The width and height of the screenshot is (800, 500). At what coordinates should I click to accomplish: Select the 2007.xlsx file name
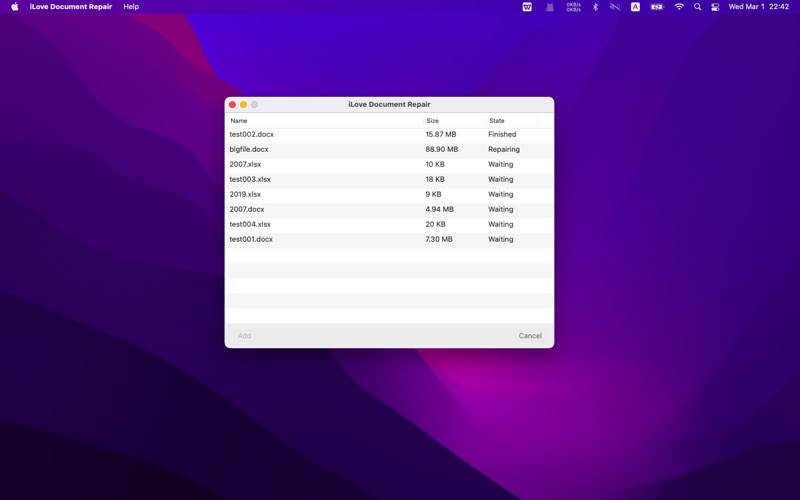click(245, 164)
